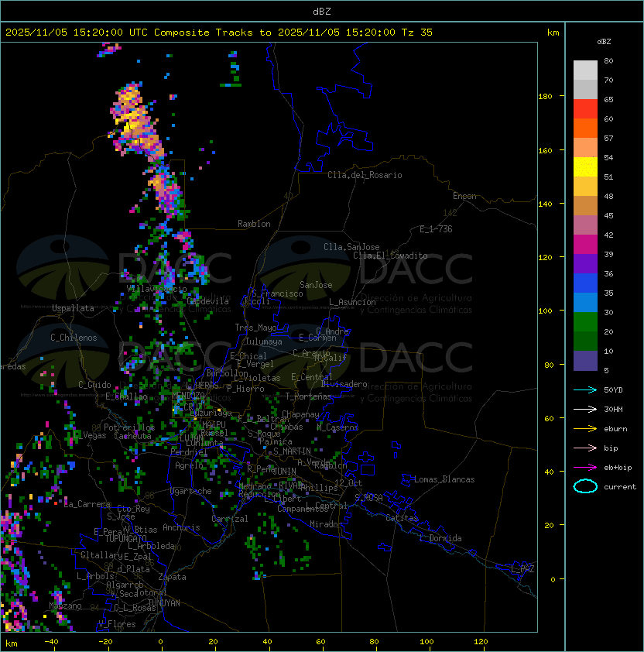
Task: Select the slate purple bottom swatch in legend
Action: pos(585,361)
